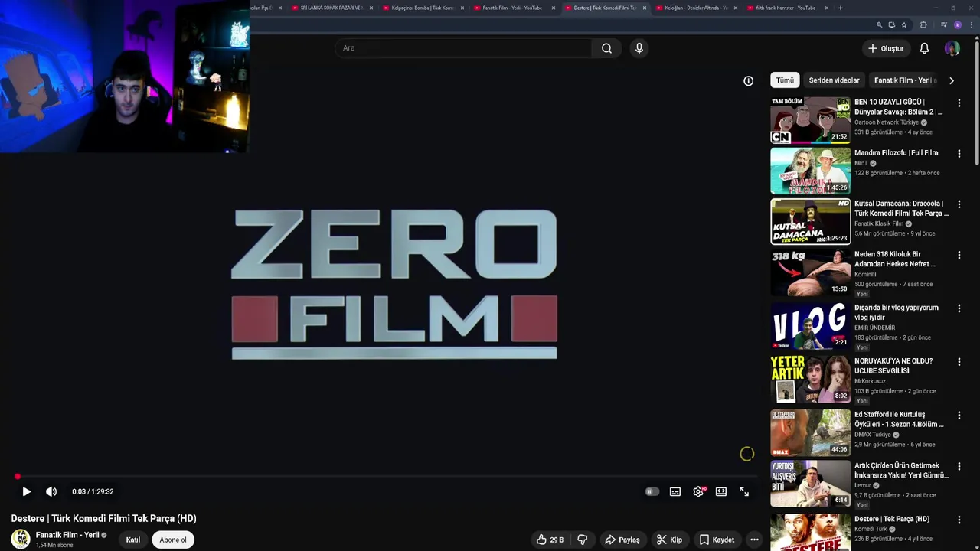Switch to SRI LANKA SOKAK PAZARI browser tab
980x551 pixels.
click(x=331, y=8)
